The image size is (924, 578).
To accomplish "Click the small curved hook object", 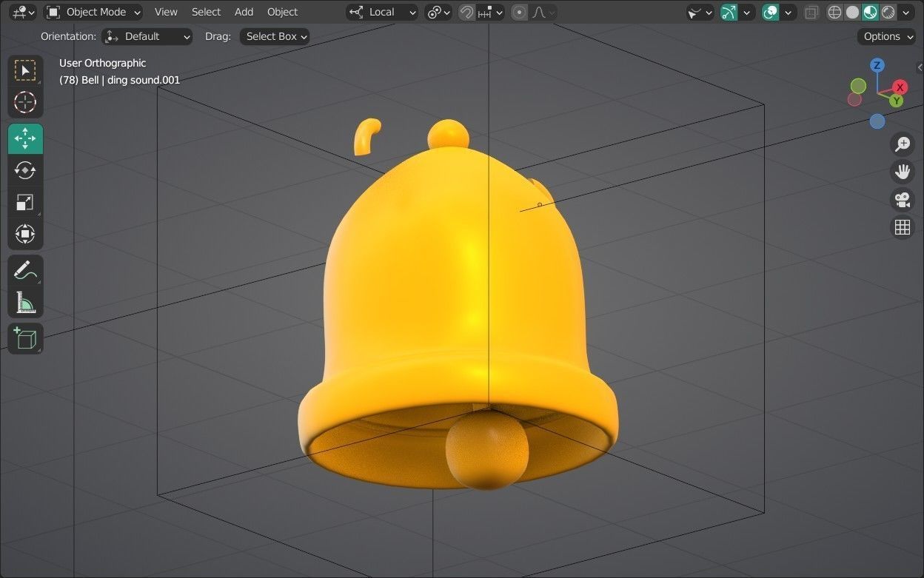I will tap(366, 137).
